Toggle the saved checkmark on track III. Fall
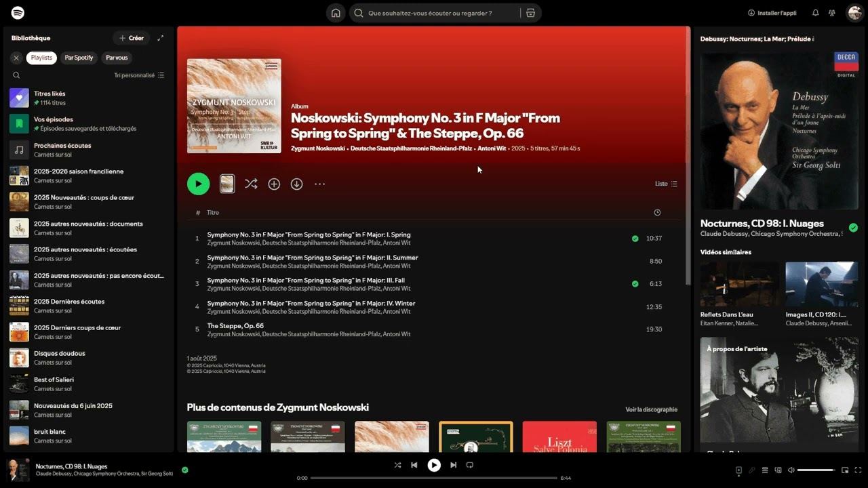 pyautogui.click(x=635, y=284)
